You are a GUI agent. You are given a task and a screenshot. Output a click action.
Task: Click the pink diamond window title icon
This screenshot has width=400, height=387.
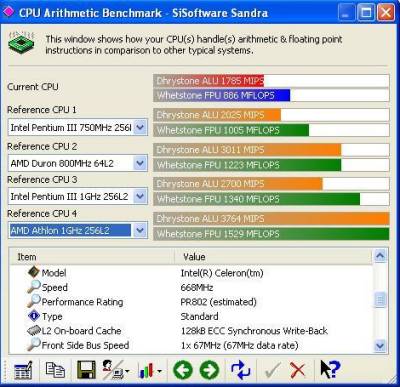(x=8, y=11)
